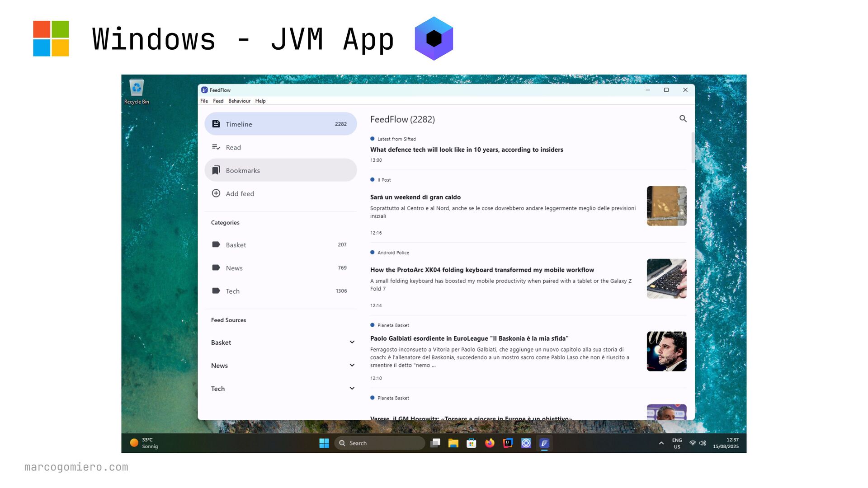Filter by the Tech category
Viewport: 868px width, 488px height.
coord(281,291)
